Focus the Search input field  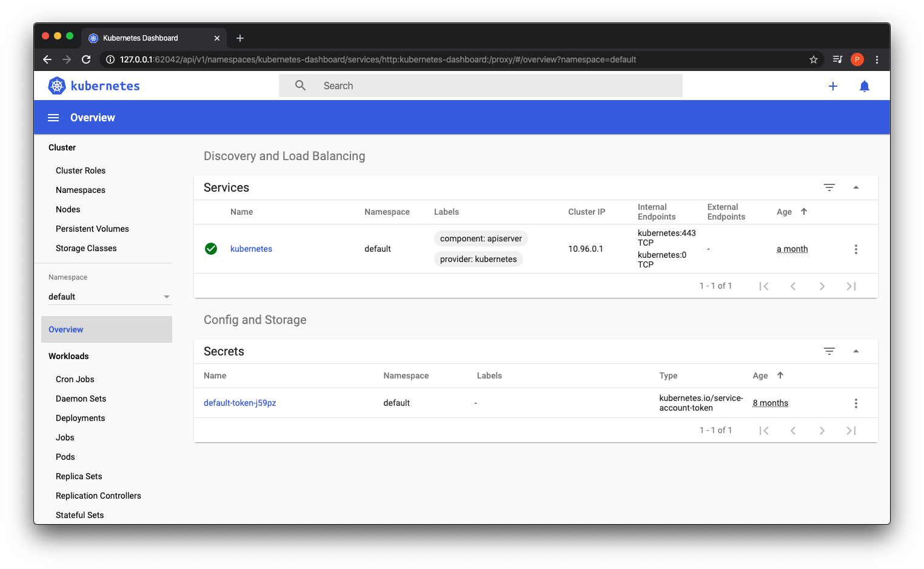click(481, 86)
